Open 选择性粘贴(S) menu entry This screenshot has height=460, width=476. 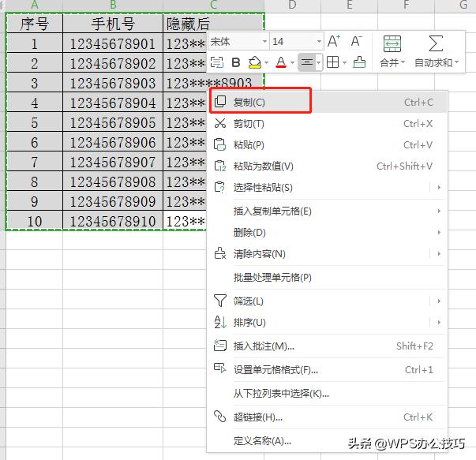tap(328, 187)
